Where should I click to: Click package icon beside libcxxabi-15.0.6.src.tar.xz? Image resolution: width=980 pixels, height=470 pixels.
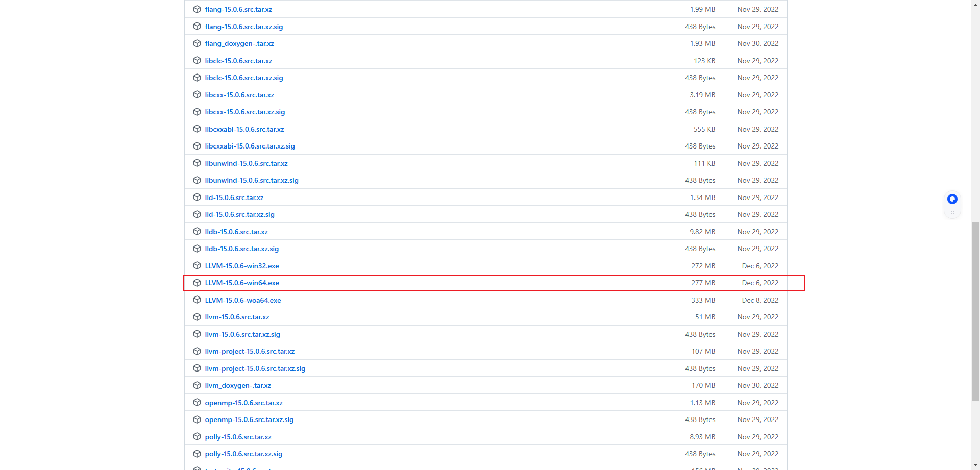point(197,129)
